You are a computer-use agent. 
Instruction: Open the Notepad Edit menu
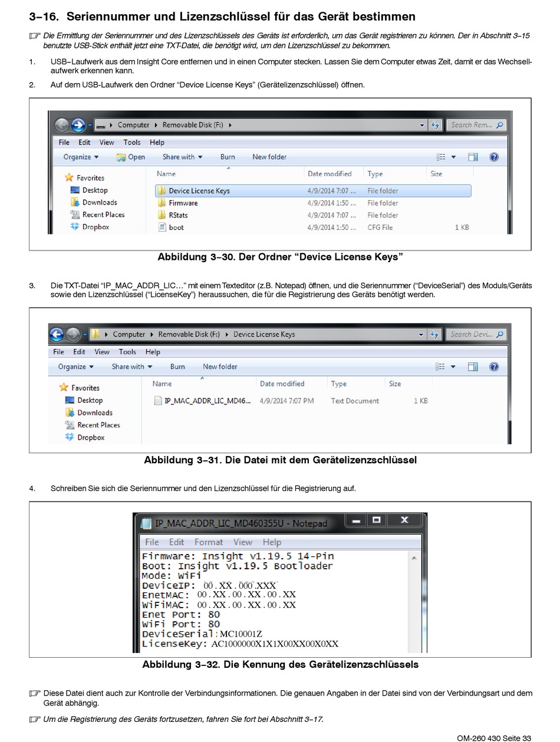[177, 542]
